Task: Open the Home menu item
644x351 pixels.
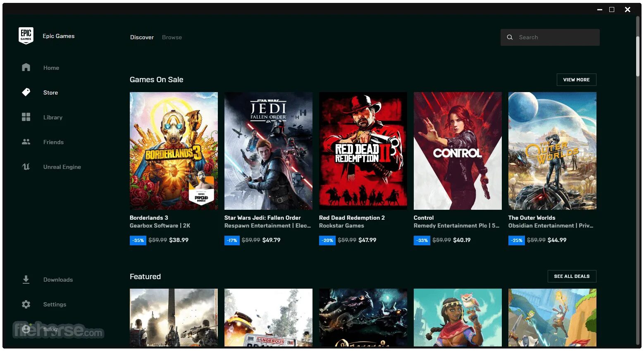Action: click(51, 68)
